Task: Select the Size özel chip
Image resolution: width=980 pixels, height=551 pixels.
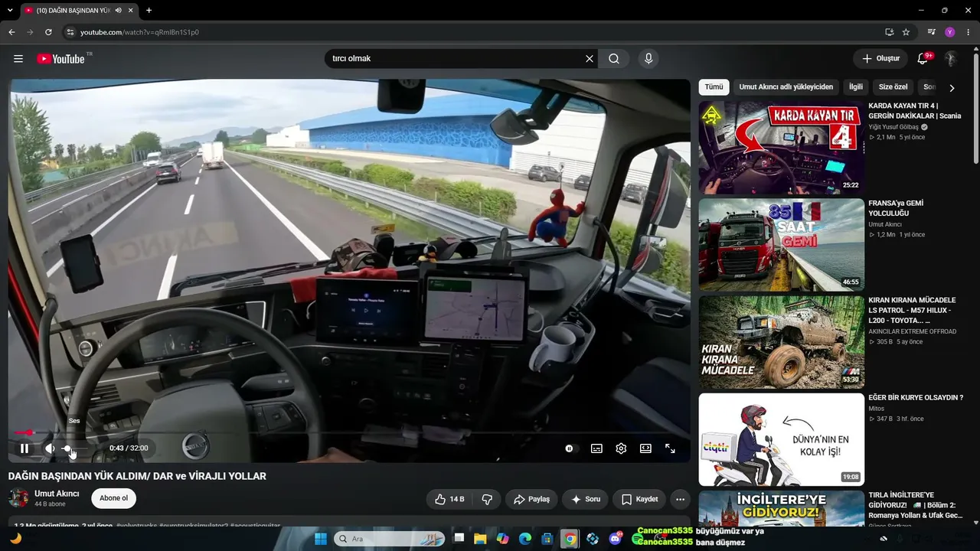Action: pos(893,87)
